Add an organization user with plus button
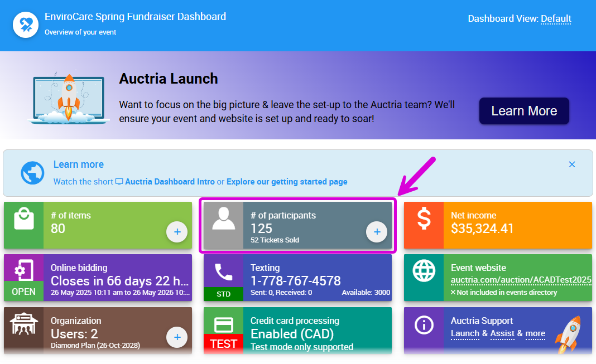The image size is (596, 364). [x=177, y=337]
